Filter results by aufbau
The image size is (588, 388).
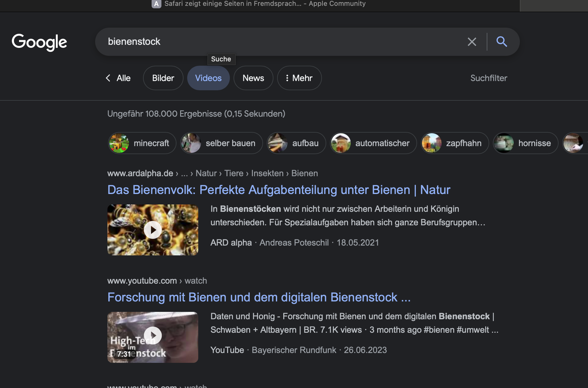296,143
